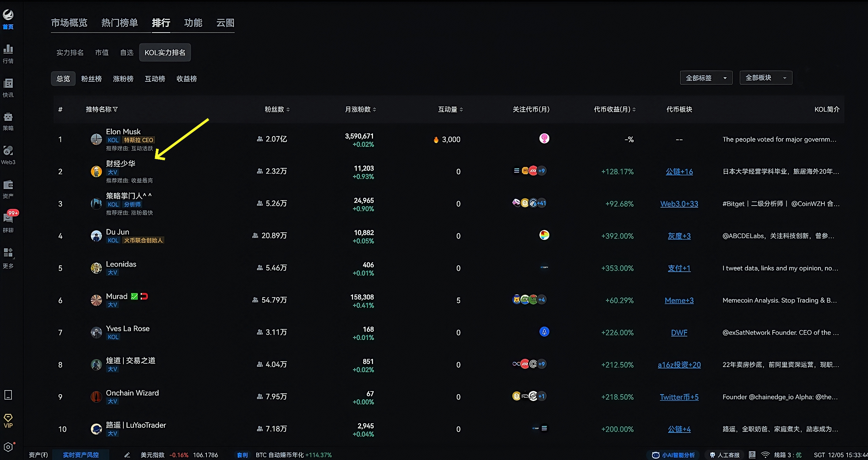
Task: Select the KOL实力排名 sub-tab
Action: (165, 53)
